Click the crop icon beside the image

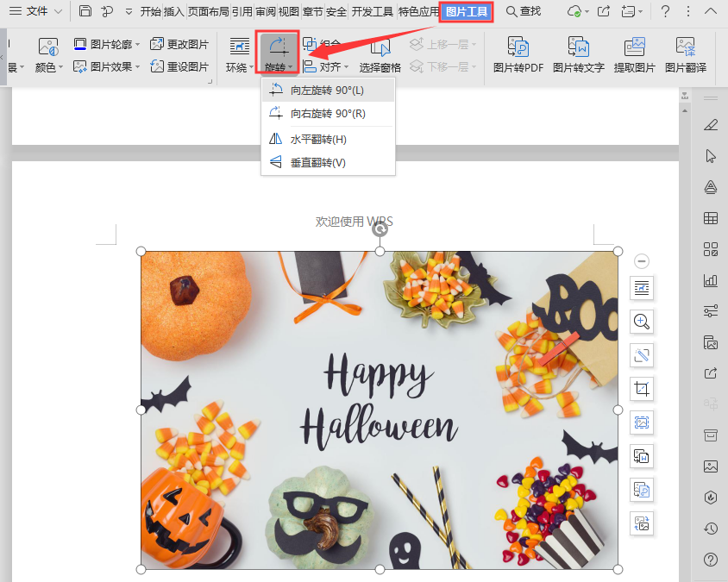point(641,389)
